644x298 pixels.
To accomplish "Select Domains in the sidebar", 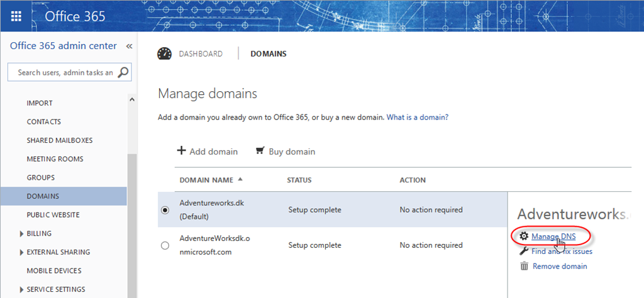I will pos(64,196).
